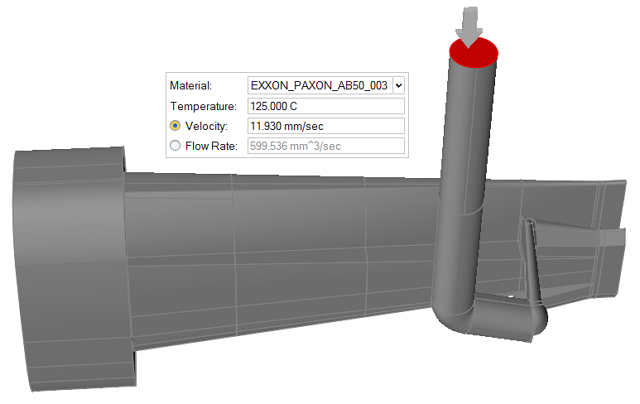Viewport: 640px width, 404px height.
Task: Enable the Flow Rate radio button
Action: [176, 146]
